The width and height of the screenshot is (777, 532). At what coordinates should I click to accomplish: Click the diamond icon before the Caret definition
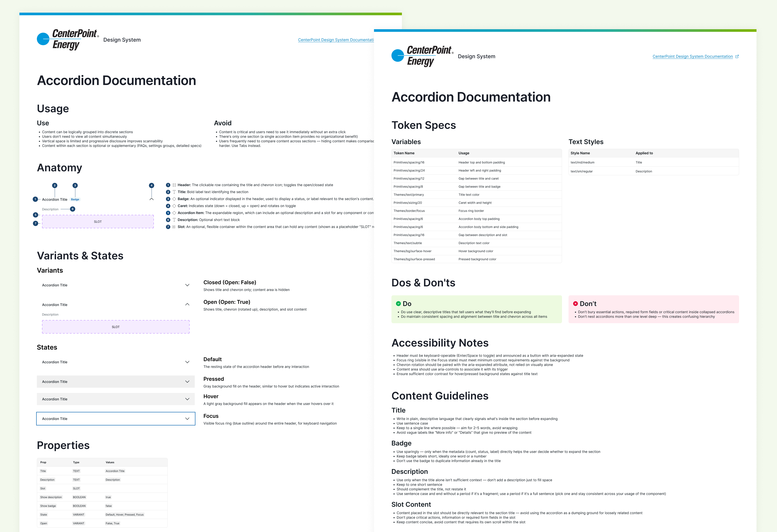pos(174,206)
